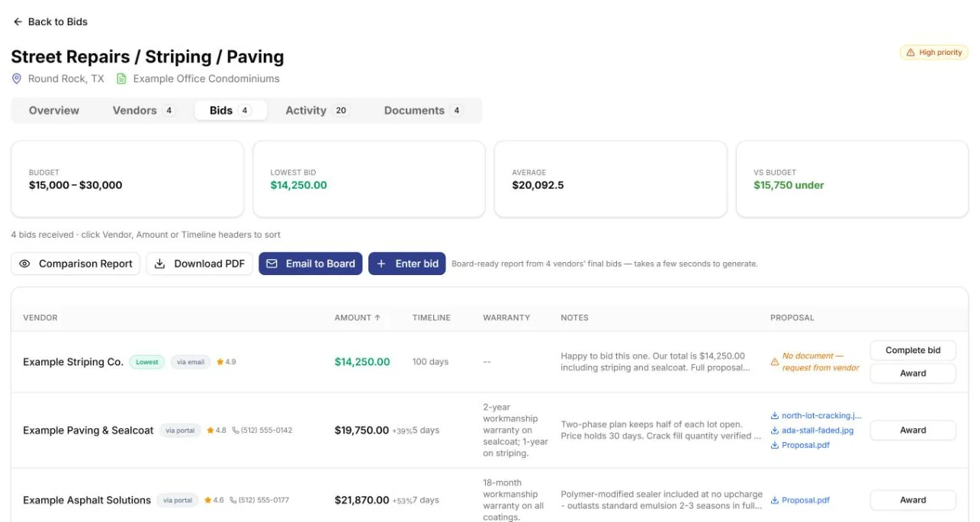Sort bids by Timeline column header
The width and height of the screenshot is (980, 522).
pyautogui.click(x=432, y=318)
